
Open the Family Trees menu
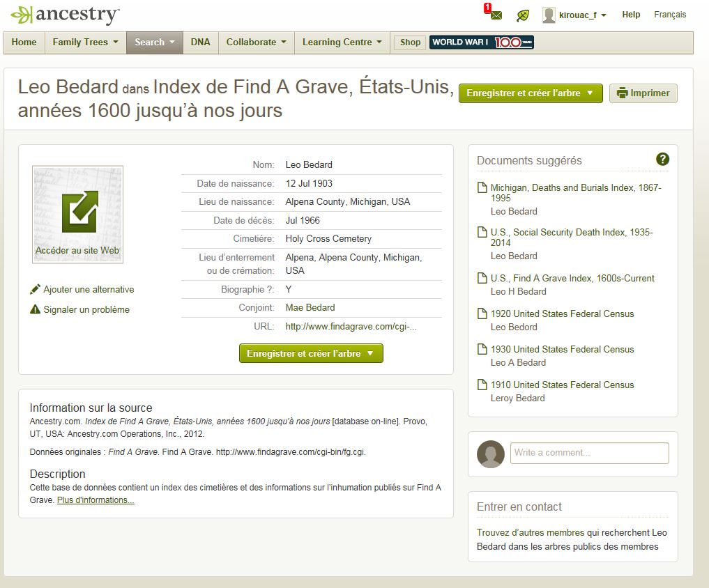85,42
